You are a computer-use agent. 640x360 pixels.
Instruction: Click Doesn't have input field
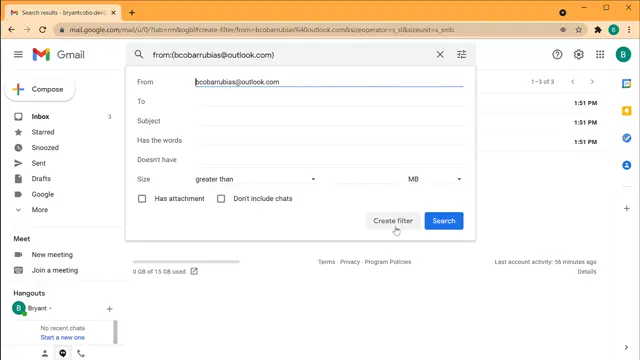pyautogui.click(x=329, y=160)
